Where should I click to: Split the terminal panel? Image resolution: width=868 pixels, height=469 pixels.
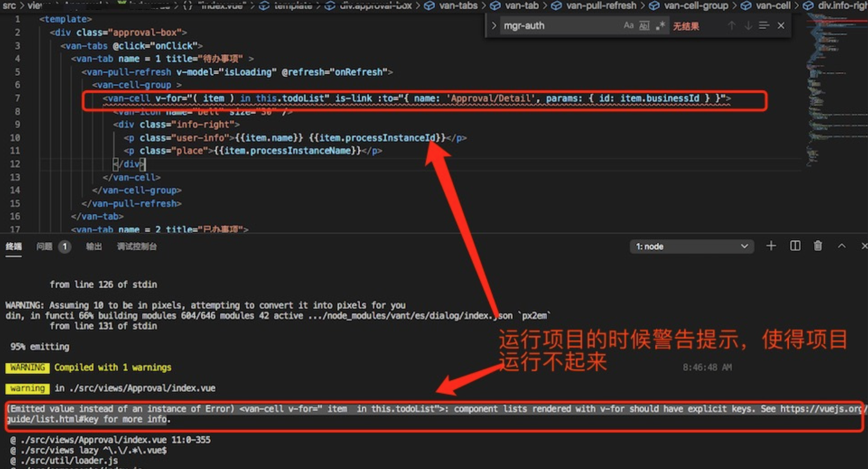[x=795, y=246]
